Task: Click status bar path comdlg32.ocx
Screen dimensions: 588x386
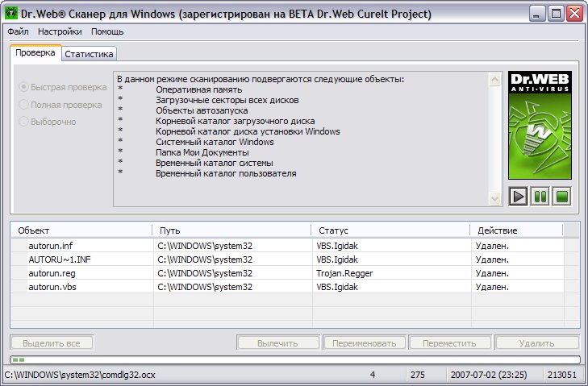Action: click(80, 375)
